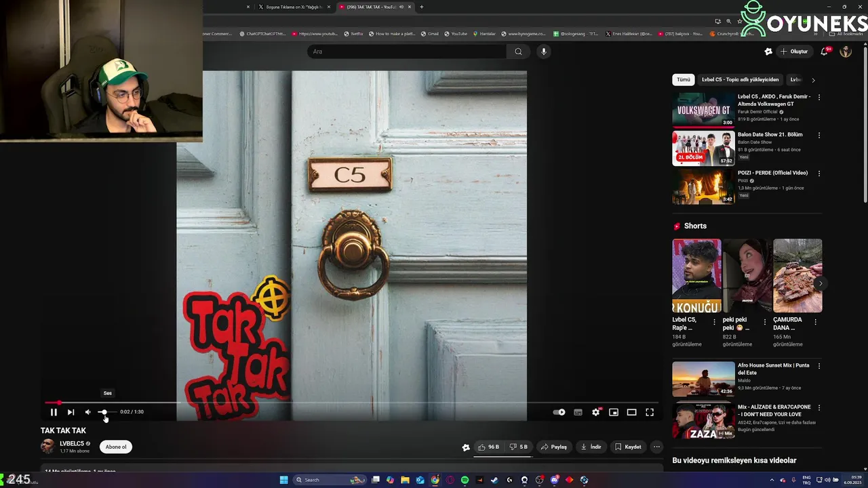Open the Netflix bookmark
Viewport: 868px width, 488px height.
[x=353, y=33]
